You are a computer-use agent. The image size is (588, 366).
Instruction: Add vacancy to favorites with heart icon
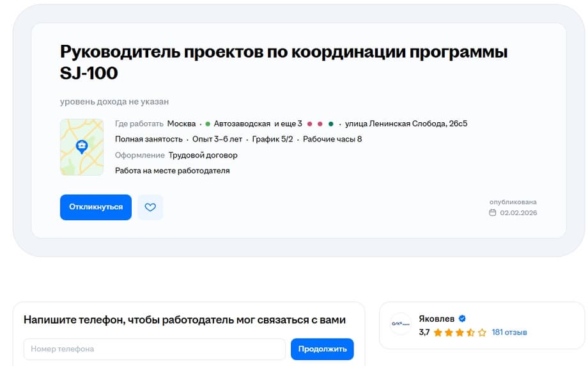point(150,207)
